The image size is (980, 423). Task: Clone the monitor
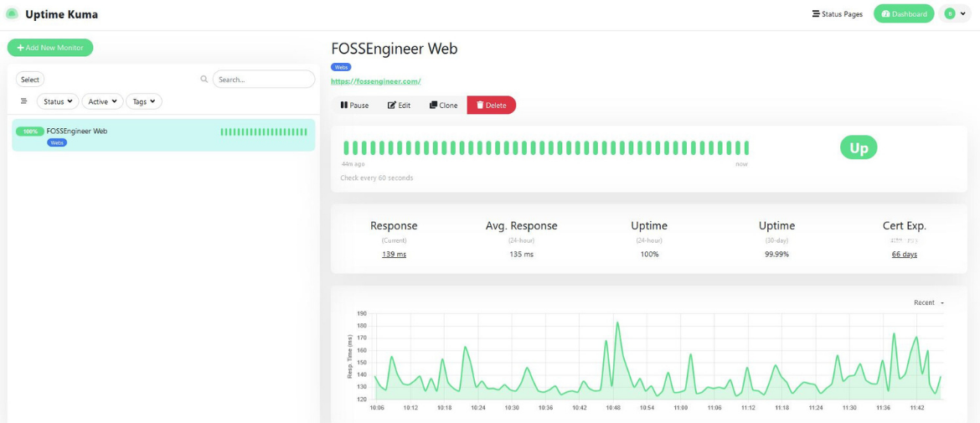click(x=444, y=105)
